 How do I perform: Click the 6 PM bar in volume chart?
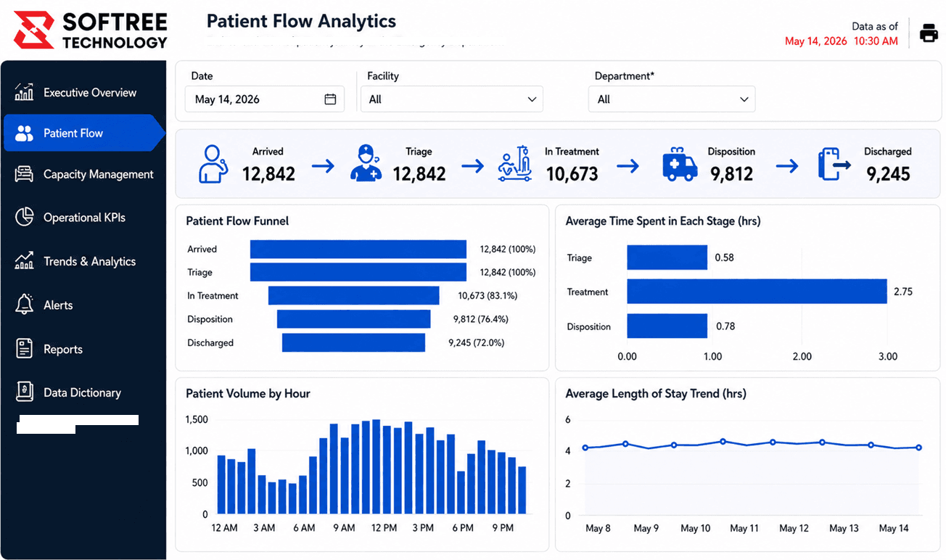coord(461,493)
